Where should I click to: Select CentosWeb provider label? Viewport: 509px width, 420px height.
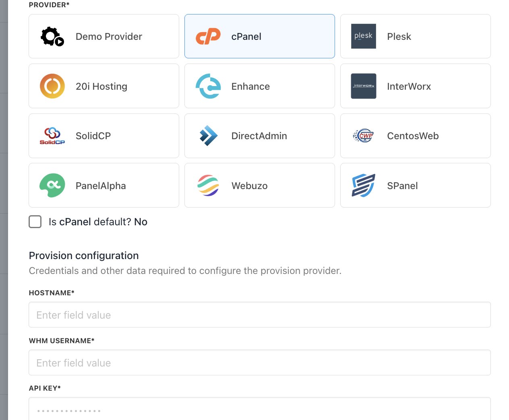click(413, 136)
